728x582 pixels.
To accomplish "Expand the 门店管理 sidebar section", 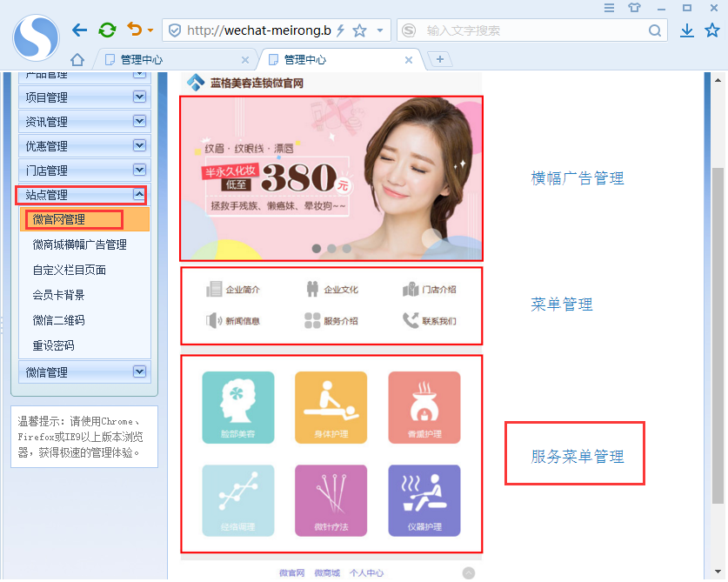I will click(138, 171).
